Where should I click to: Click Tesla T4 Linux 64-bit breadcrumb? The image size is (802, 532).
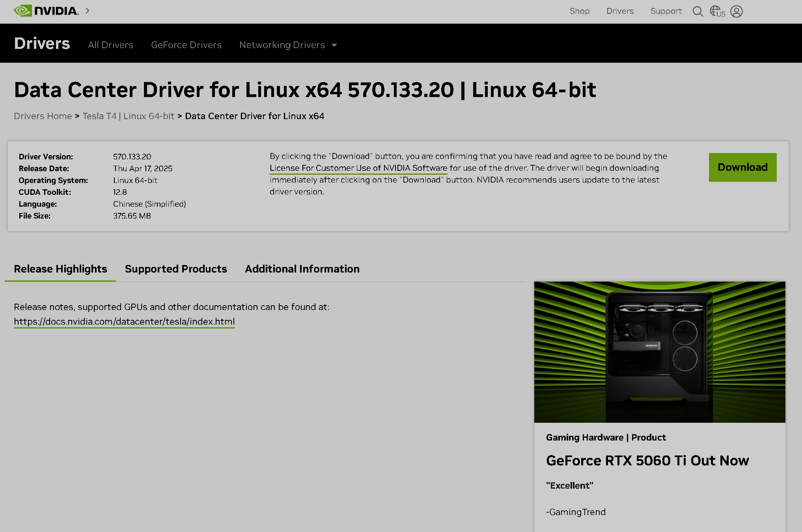point(128,116)
